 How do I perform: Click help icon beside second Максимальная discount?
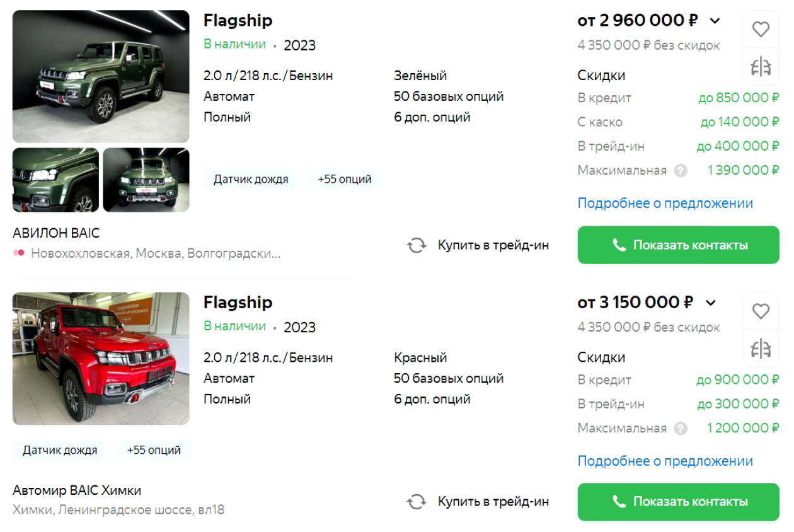(x=680, y=429)
